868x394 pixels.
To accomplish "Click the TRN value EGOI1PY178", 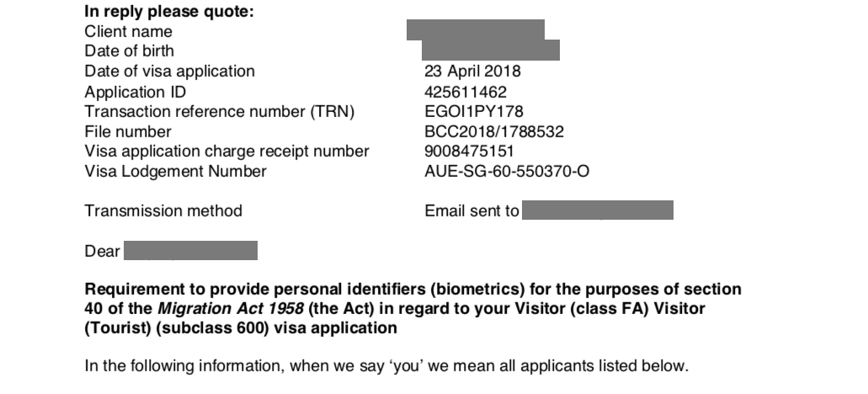I will tap(474, 112).
